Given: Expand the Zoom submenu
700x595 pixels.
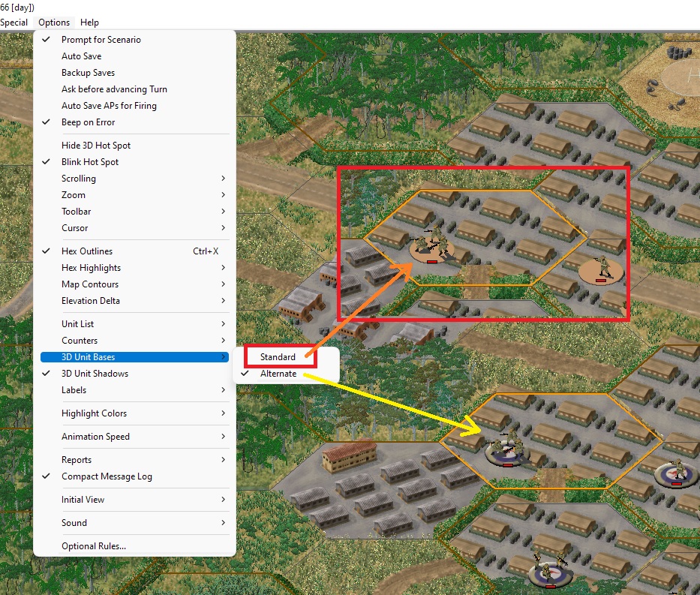Looking at the screenshot, I should pyautogui.click(x=134, y=195).
